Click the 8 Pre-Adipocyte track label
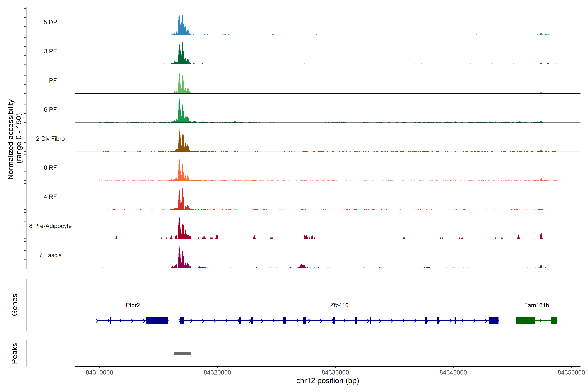 click(x=50, y=226)
